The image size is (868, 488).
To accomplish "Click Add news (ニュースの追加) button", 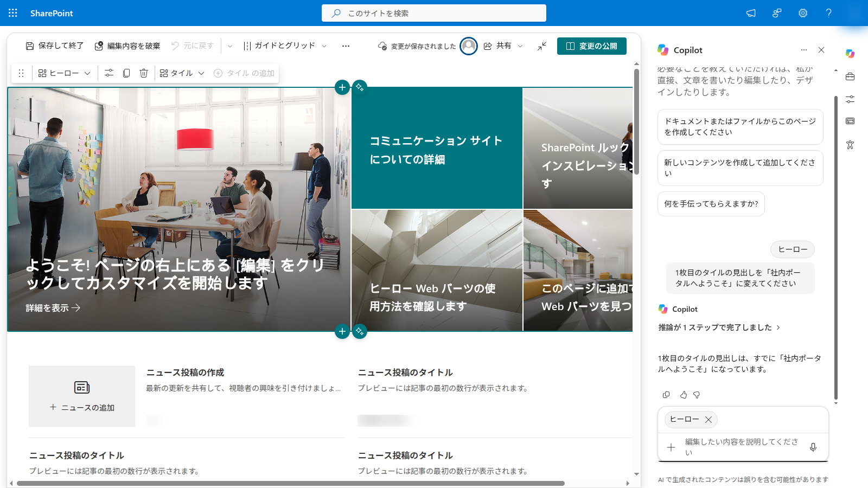I will point(82,396).
